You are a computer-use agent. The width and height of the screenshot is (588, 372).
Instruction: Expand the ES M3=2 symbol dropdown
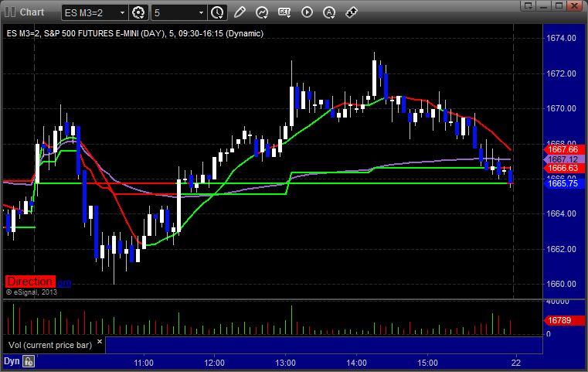[122, 12]
